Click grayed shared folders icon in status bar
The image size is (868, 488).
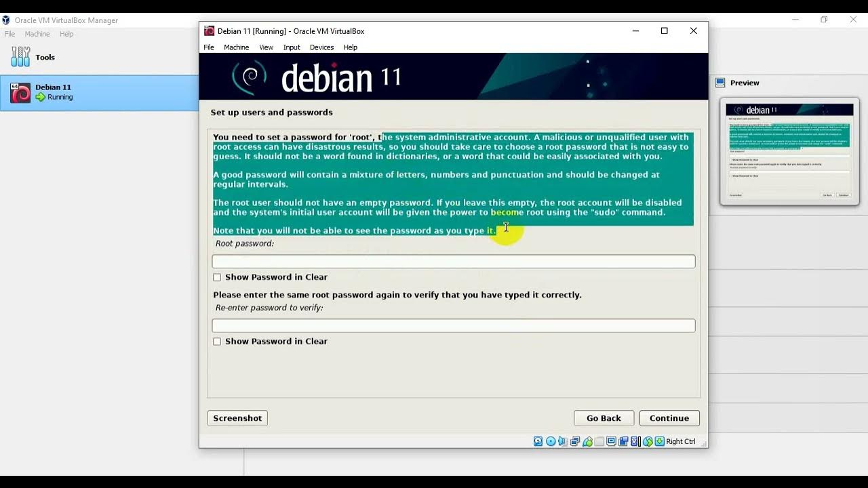coord(599,441)
